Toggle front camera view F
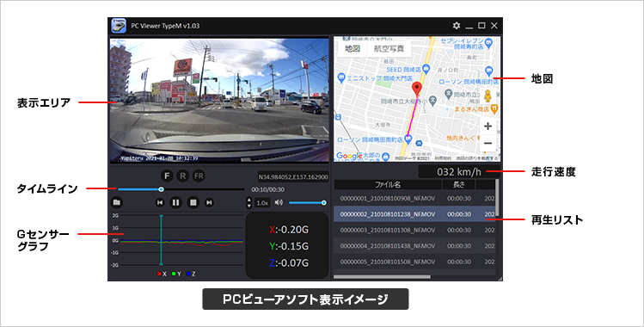644x327 pixels. pyautogui.click(x=167, y=176)
